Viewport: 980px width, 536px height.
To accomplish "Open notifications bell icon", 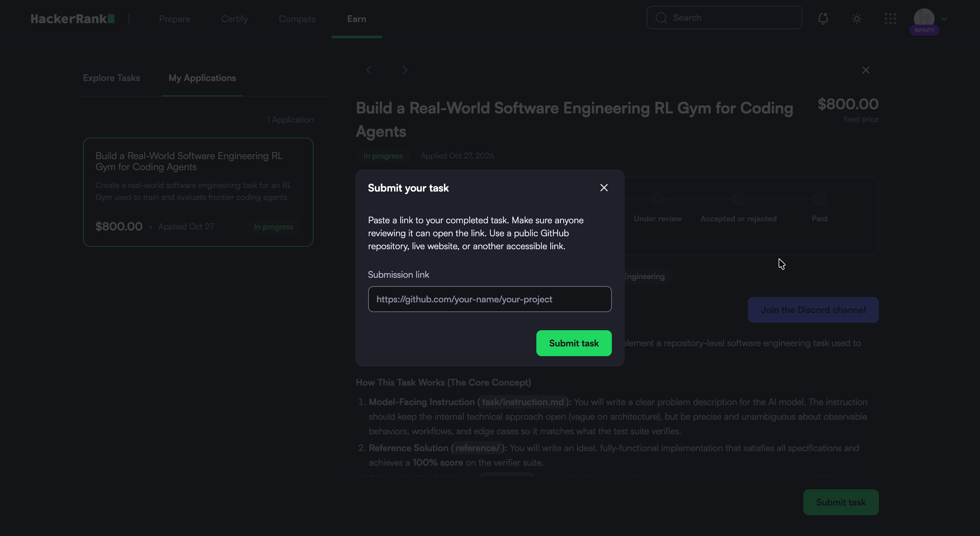I will click(823, 18).
